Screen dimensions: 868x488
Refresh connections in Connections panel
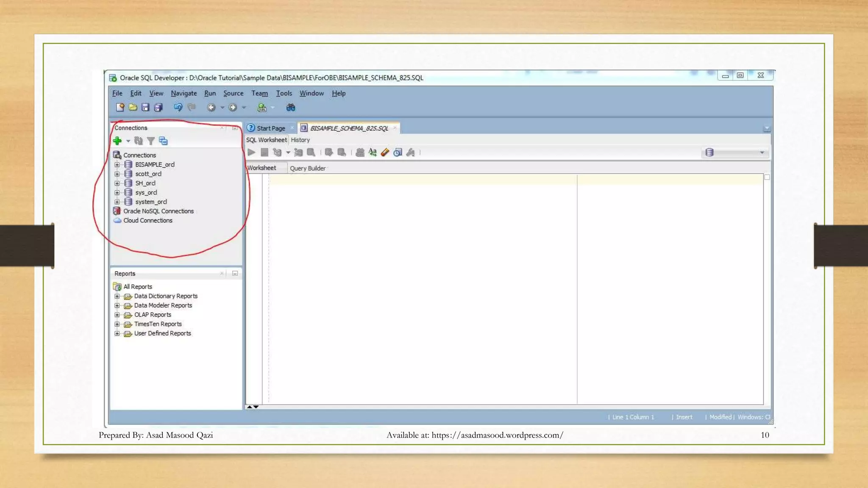[139, 141]
